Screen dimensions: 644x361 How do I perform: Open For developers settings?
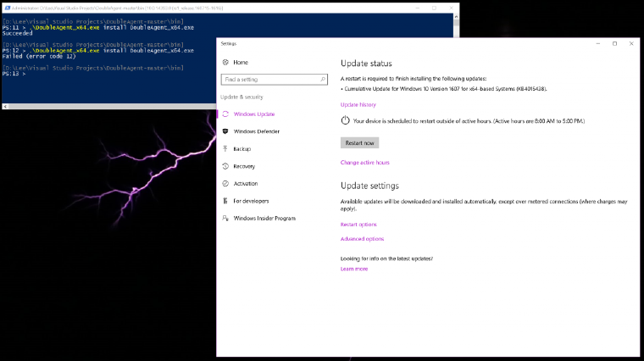click(251, 201)
